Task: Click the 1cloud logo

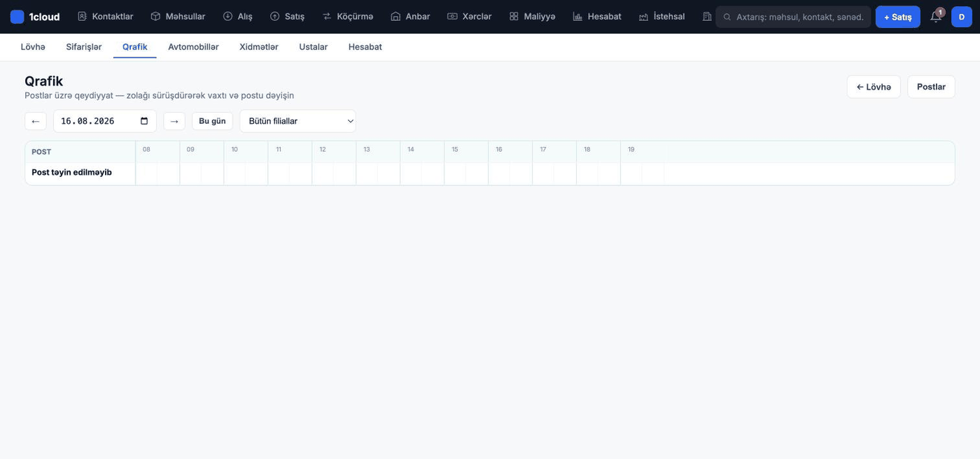Action: (35, 17)
